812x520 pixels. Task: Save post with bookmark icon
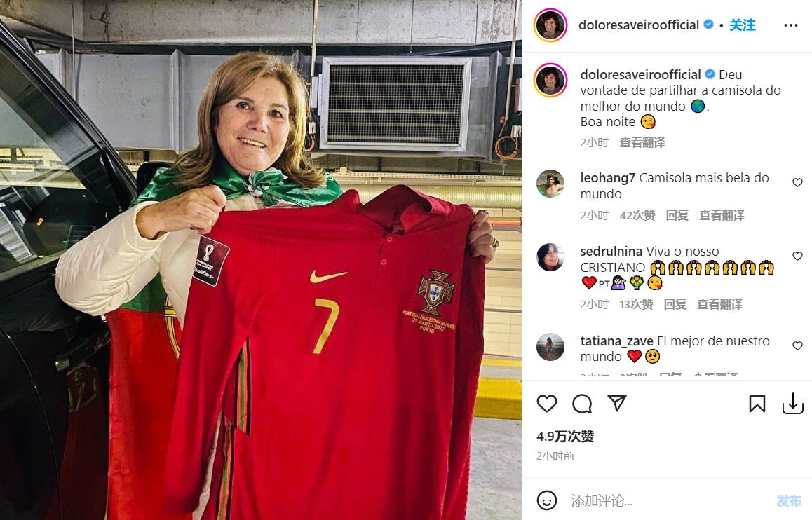point(757,404)
